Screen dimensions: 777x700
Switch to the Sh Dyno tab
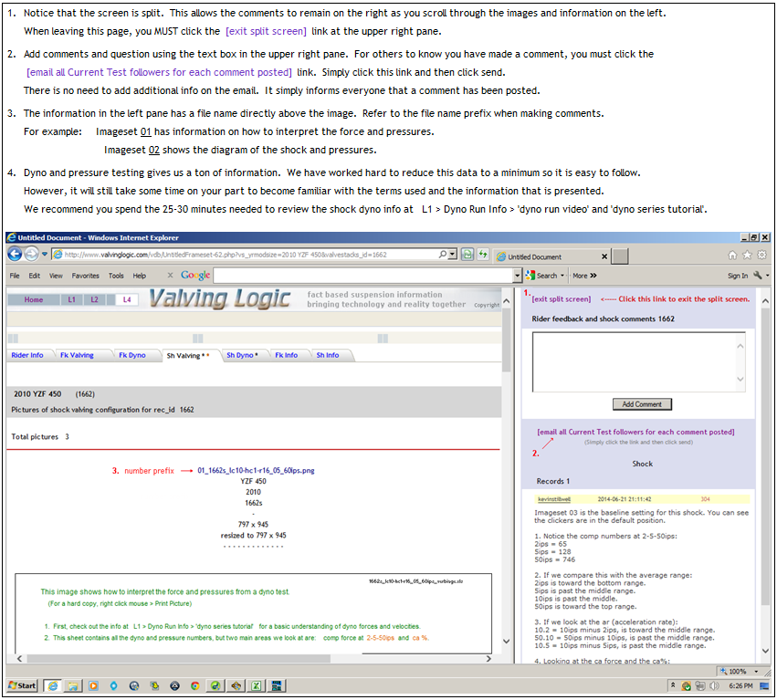tap(242, 355)
